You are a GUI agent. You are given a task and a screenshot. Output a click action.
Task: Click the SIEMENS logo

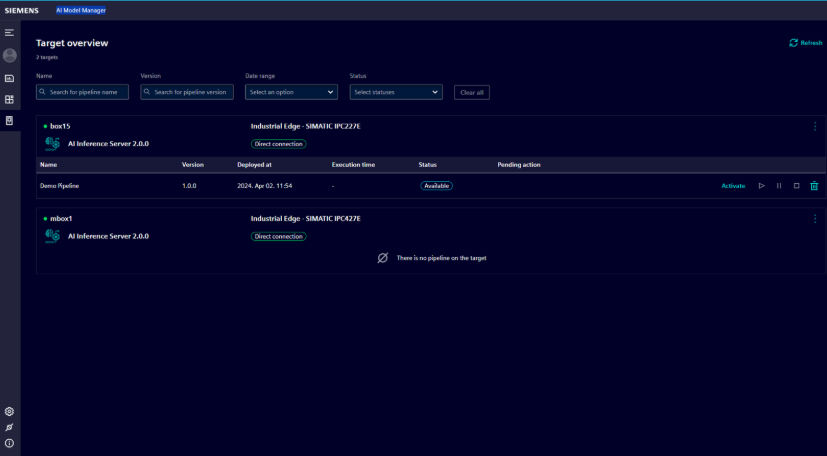22,11
